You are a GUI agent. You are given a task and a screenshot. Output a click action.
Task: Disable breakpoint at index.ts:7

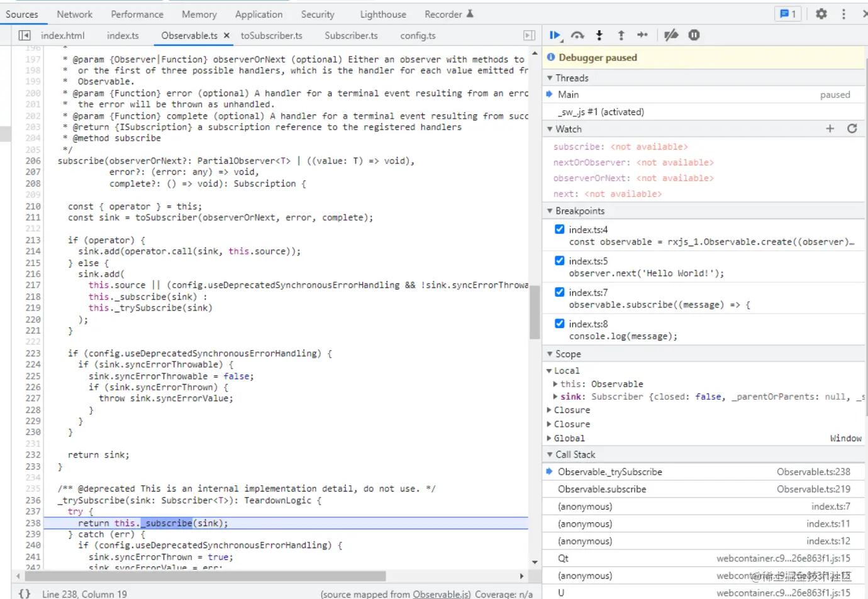click(x=559, y=292)
